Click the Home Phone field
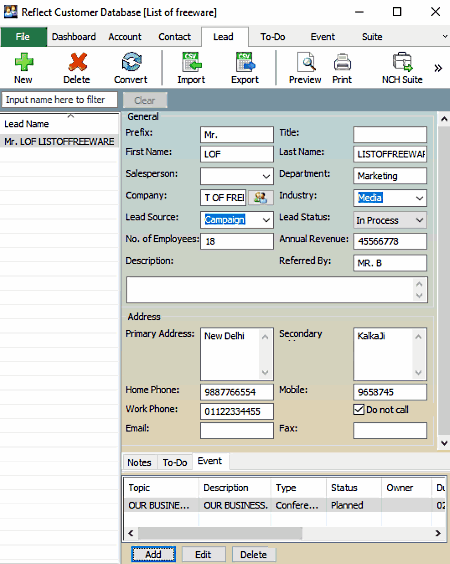 pos(237,392)
